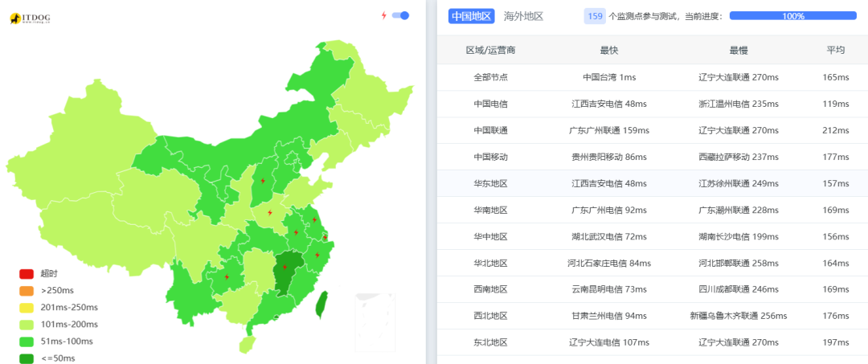Screen dimensions: 868x364
Task: Click the red lightning icon beside the switch
Action: (x=384, y=15)
